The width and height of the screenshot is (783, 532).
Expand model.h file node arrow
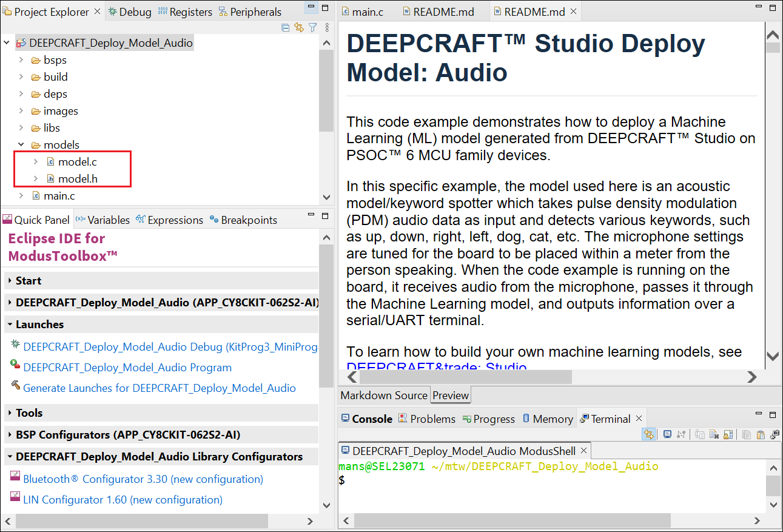point(36,179)
